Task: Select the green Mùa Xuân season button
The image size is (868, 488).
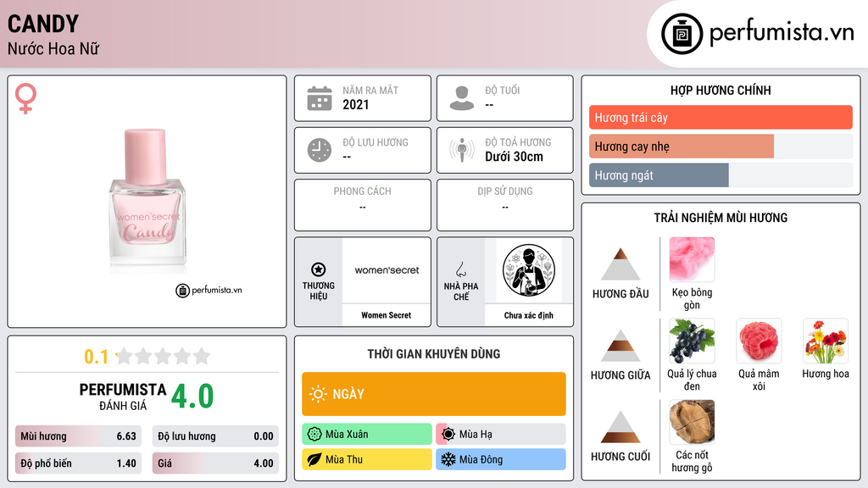Action: click(x=367, y=435)
